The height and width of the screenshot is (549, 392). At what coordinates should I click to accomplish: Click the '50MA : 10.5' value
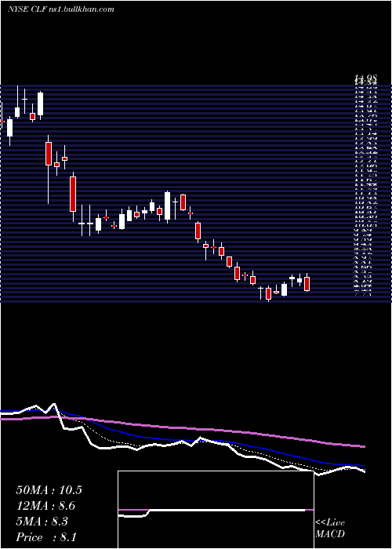tap(49, 490)
